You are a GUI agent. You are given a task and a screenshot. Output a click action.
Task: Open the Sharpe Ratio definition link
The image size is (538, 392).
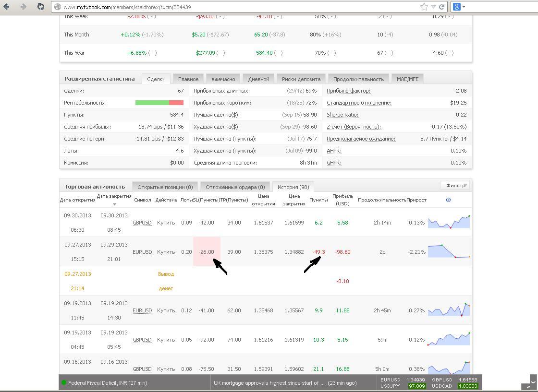[x=342, y=115]
